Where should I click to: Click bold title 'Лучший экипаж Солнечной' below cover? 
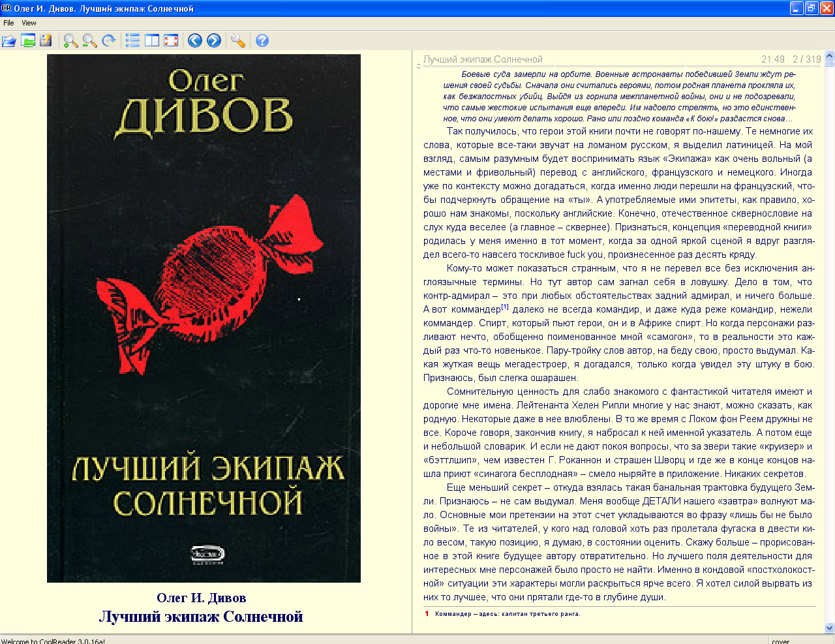[201, 617]
